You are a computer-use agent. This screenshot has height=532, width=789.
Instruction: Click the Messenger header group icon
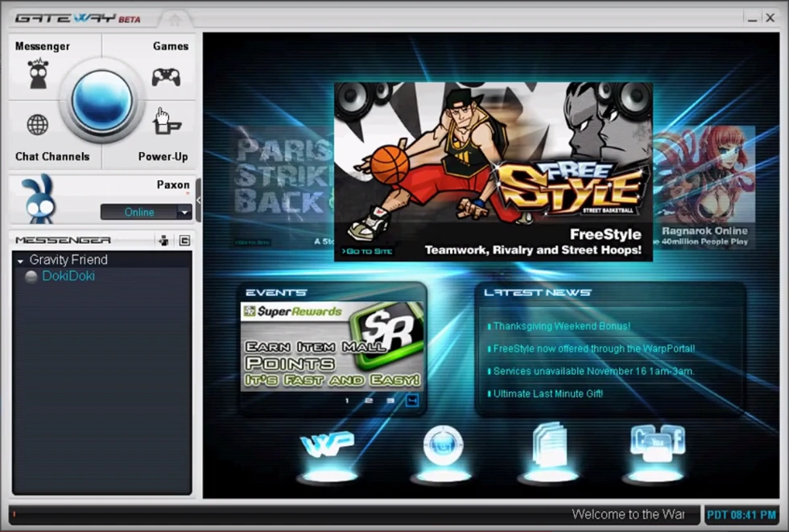coord(184,241)
